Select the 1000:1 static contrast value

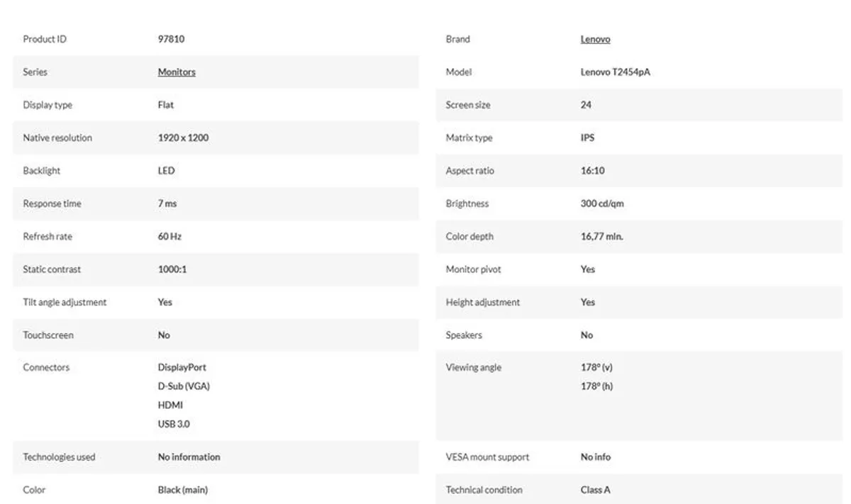click(172, 269)
